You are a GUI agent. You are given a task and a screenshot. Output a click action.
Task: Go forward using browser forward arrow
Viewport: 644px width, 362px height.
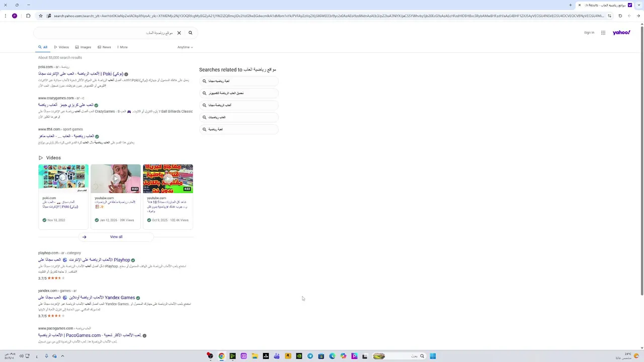[x=629, y=16]
